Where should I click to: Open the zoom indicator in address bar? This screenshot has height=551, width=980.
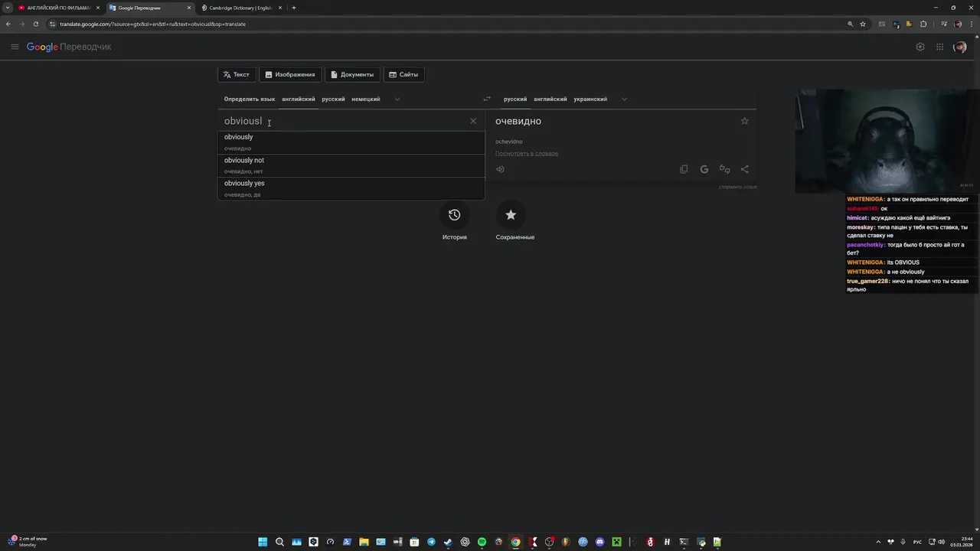coord(850,24)
